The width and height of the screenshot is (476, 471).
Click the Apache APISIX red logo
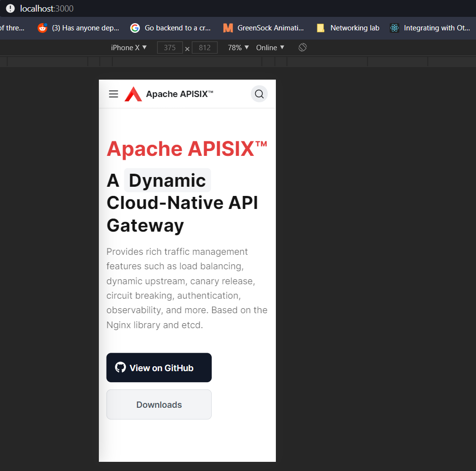click(133, 94)
